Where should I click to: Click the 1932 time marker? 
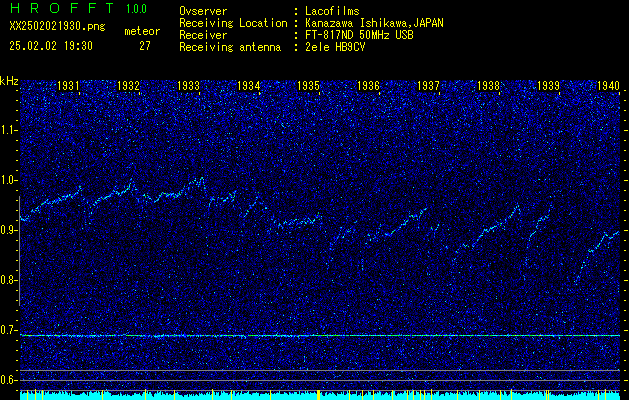[128, 85]
